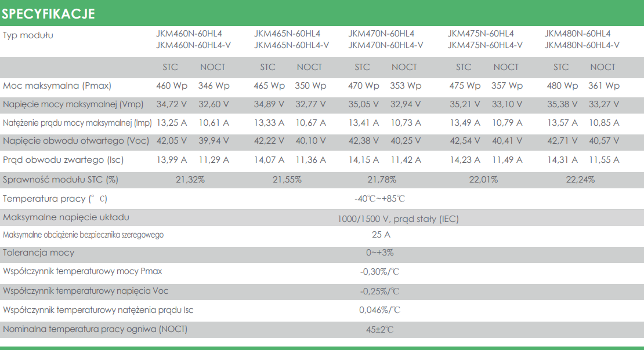Select model name JKM470N-60HL4
The width and height of the screenshot is (644, 350).
382,34
